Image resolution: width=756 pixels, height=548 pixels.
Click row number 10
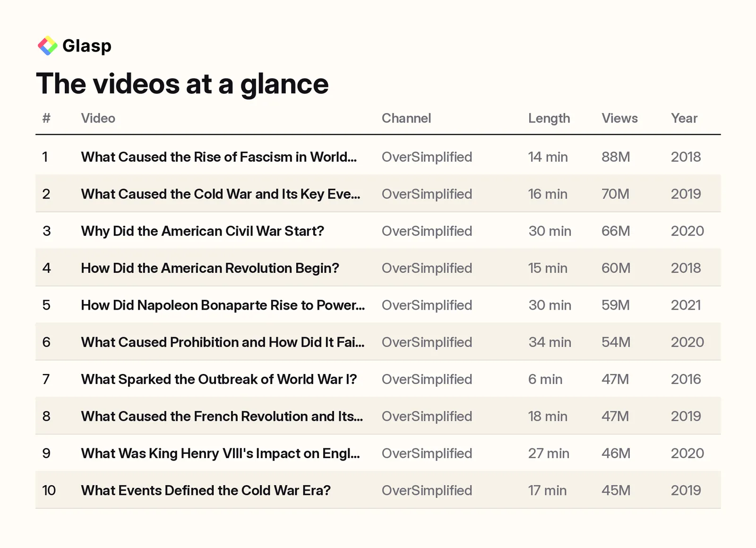point(49,490)
